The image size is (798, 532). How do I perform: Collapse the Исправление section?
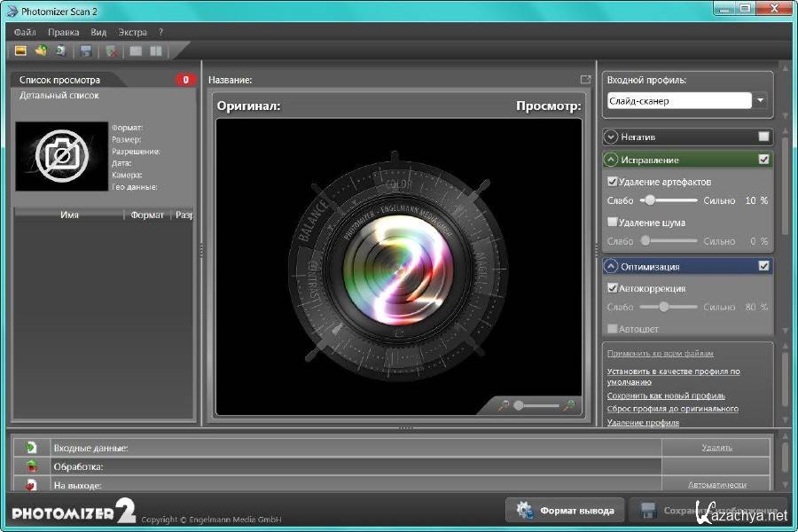[x=611, y=160]
